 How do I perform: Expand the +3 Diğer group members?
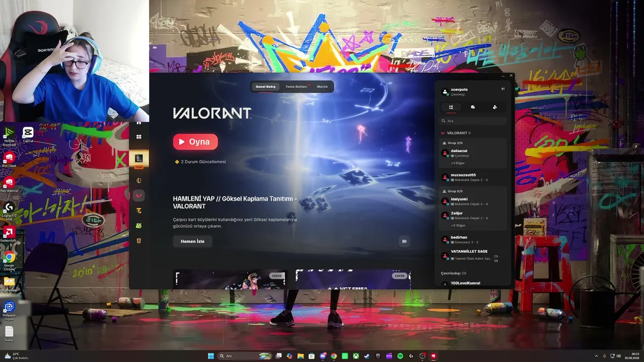point(458,225)
